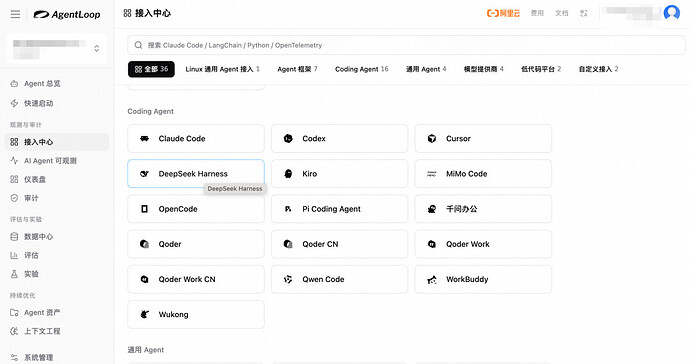Open the workspace switcher dropdown
Viewport: 690px width, 364px height.
[57, 48]
